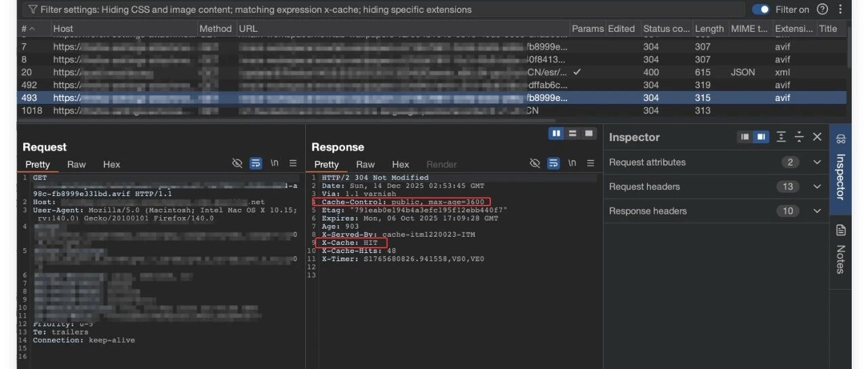Click the Response headers count badge 10
The image size is (868, 369).
click(x=787, y=211)
